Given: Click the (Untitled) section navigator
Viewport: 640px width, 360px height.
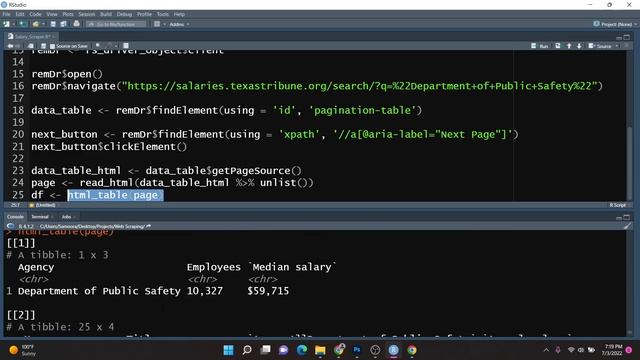Looking at the screenshot, I should [x=42, y=205].
